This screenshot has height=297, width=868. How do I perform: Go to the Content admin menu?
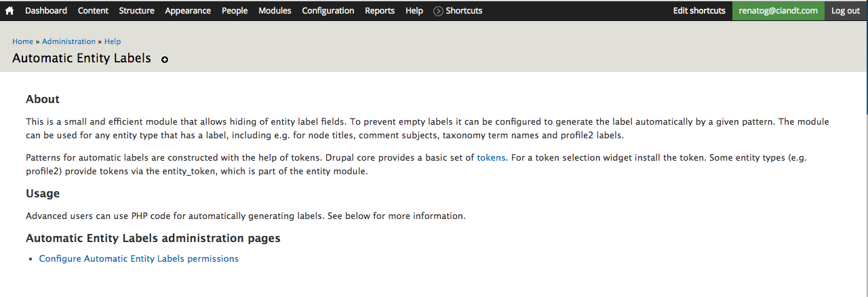tap(93, 11)
